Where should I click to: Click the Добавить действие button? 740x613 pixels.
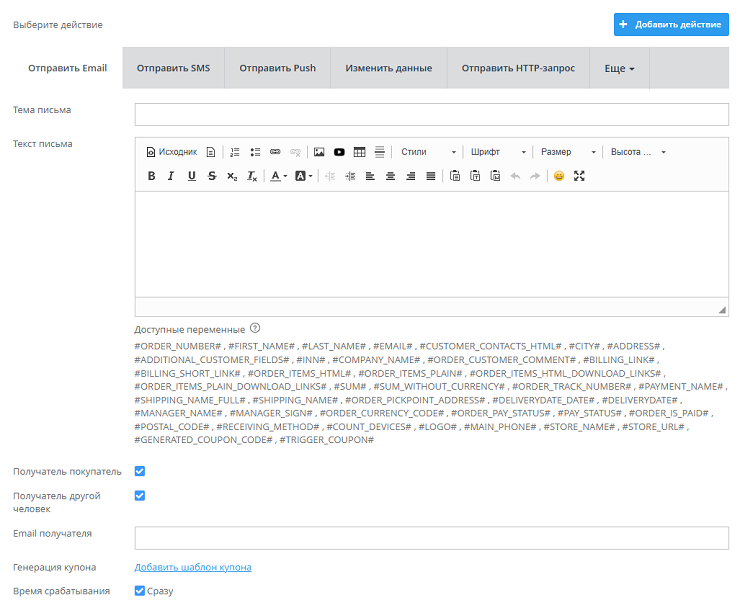(671, 24)
